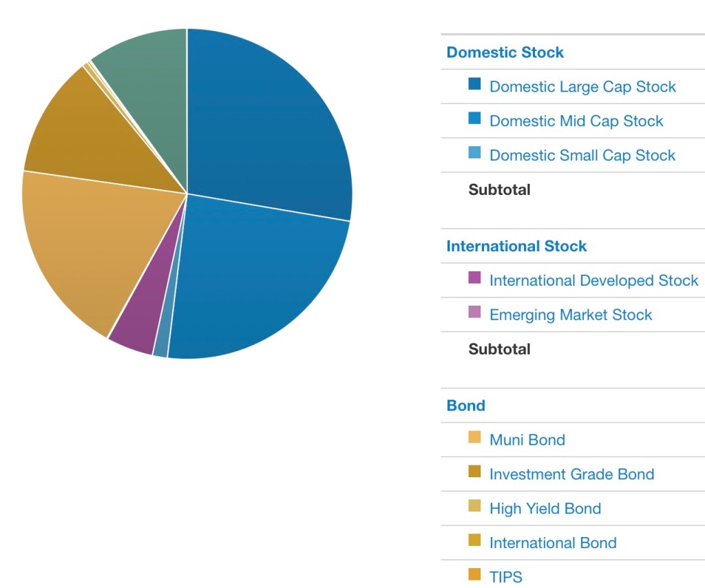Click the Domestic Large Cap Stock link
The width and height of the screenshot is (705, 588).
point(582,87)
